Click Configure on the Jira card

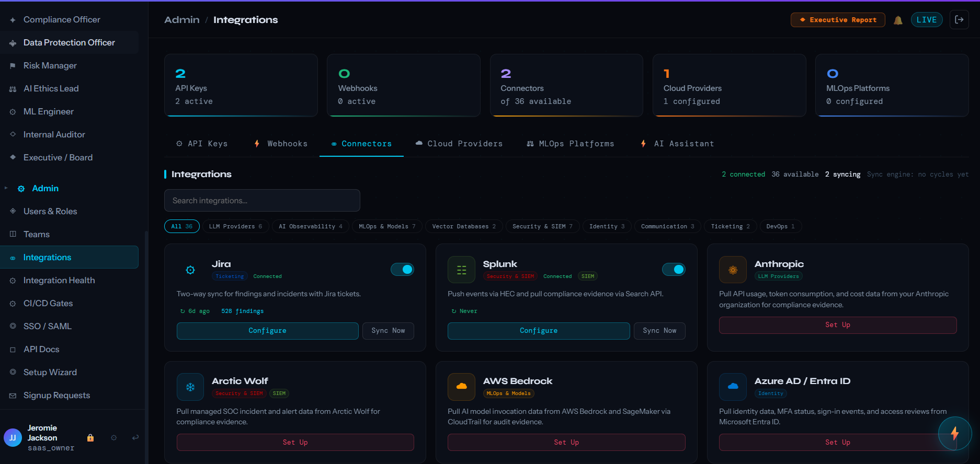[267, 331]
